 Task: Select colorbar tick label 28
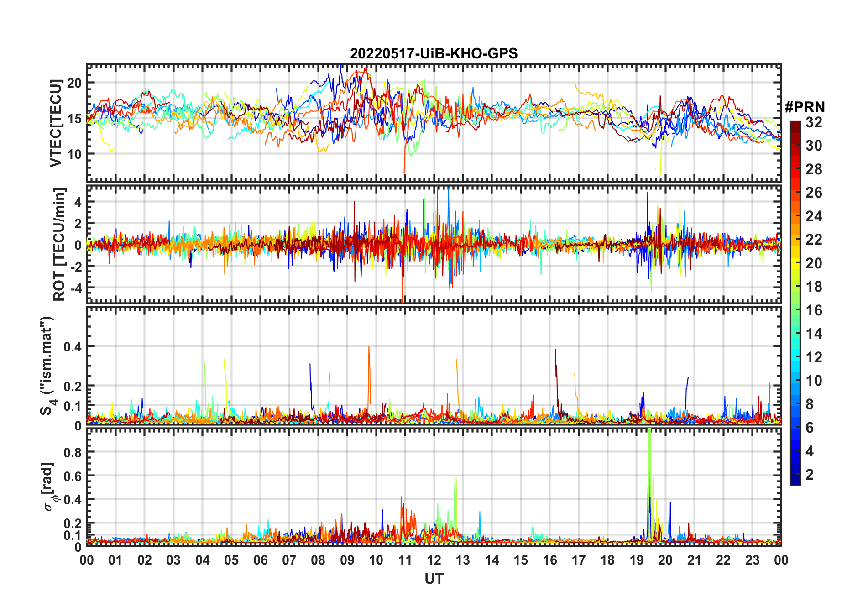(814, 169)
